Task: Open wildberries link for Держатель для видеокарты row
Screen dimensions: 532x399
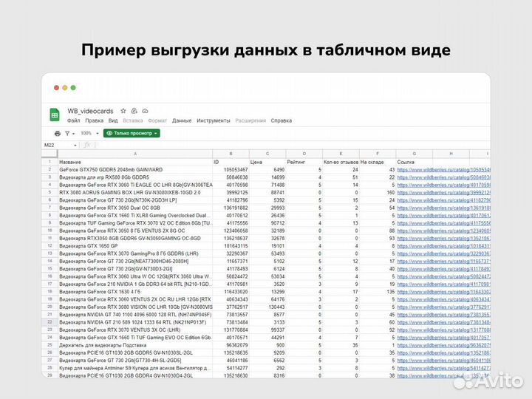Action: coord(444,345)
